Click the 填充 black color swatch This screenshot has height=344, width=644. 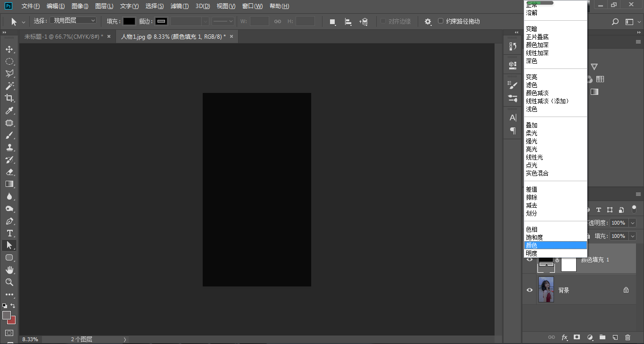pos(129,21)
